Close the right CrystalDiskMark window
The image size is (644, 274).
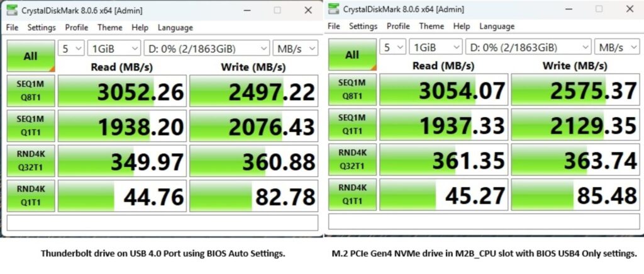click(x=630, y=9)
